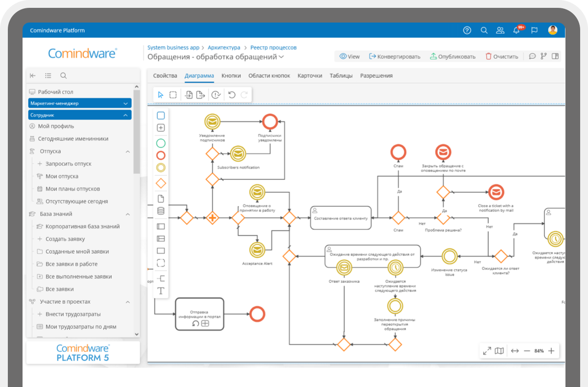Pick the subprocess plus element from palette
The height and width of the screenshot is (387, 588).
pos(161,128)
